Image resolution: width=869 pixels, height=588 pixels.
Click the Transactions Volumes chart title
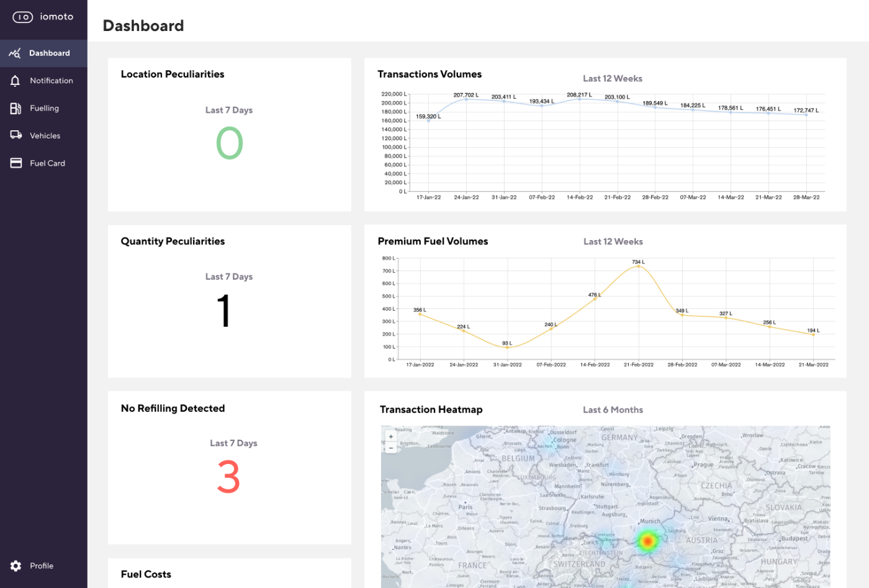[430, 74]
